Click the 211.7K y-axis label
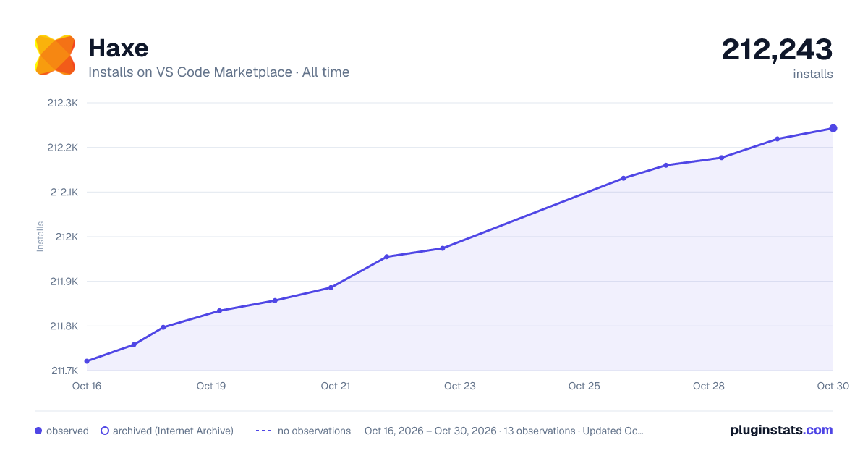Screen dimensions: 868x456 [x=64, y=371]
